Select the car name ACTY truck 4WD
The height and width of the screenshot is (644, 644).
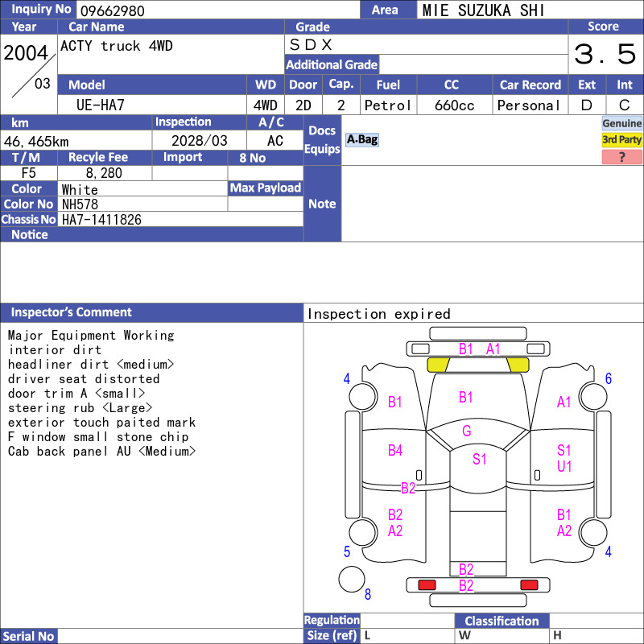point(117,46)
